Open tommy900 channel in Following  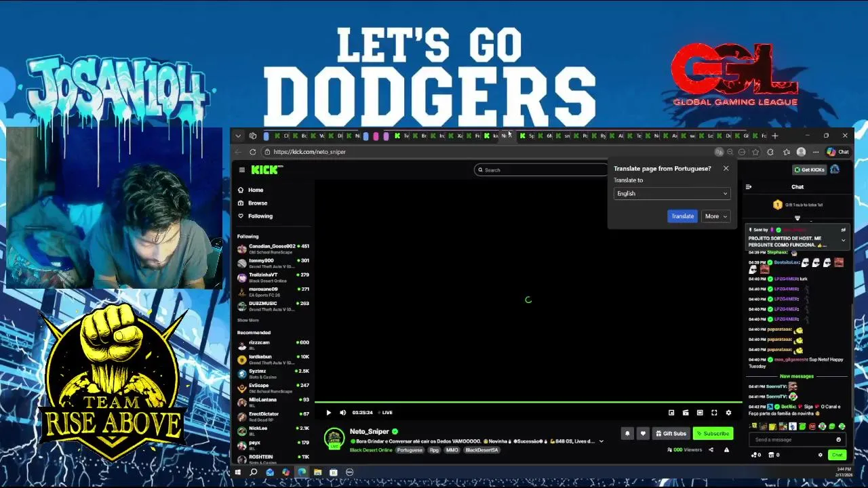(273, 263)
